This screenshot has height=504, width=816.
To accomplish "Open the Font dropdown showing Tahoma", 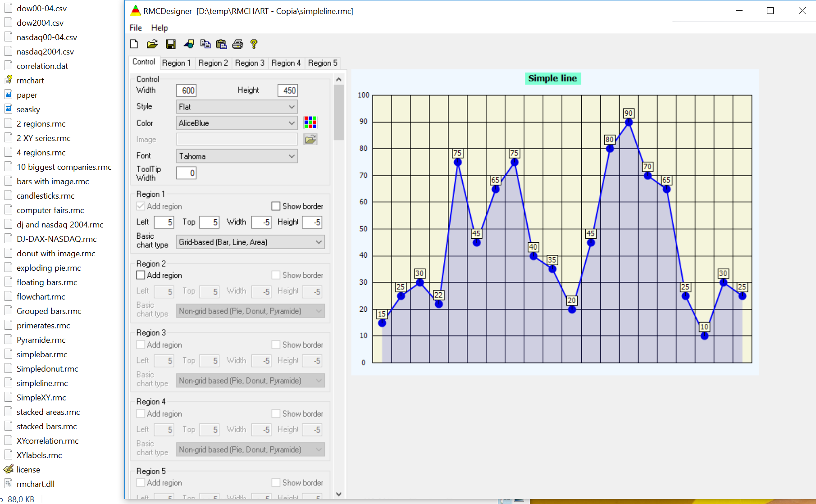I will (237, 156).
